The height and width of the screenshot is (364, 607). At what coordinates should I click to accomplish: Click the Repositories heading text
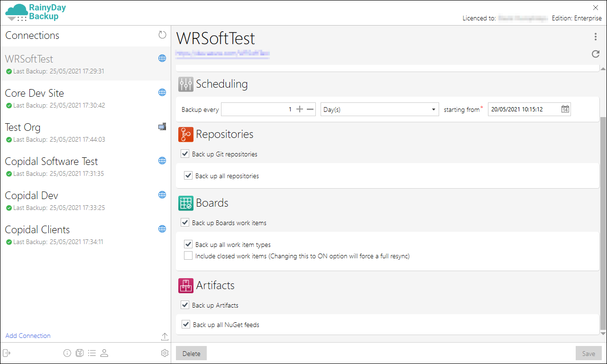(225, 134)
